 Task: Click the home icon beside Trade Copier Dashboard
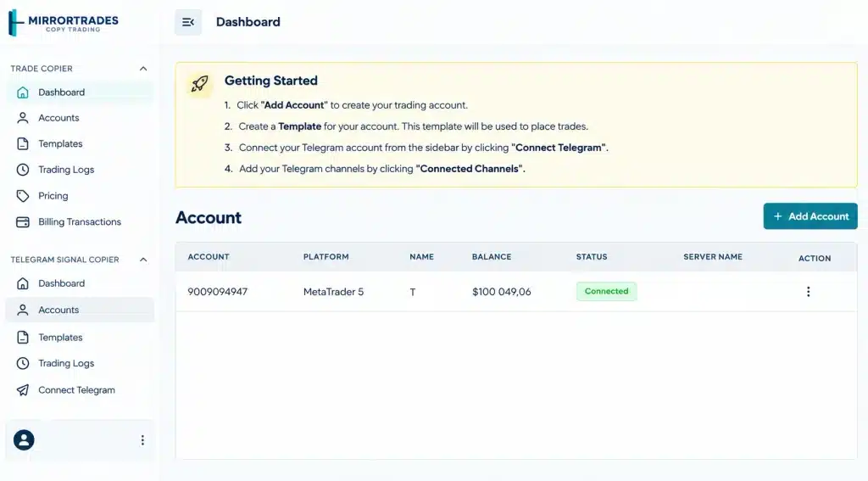[23, 92]
